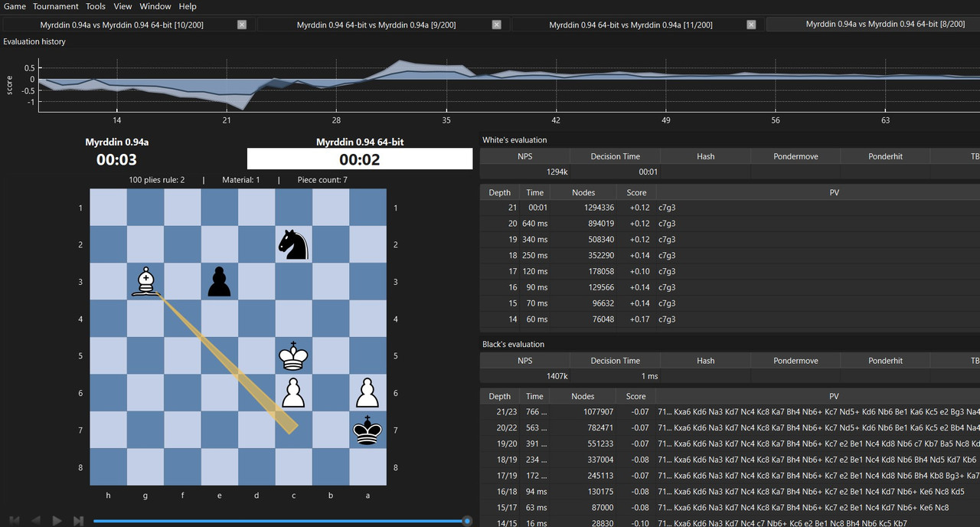
Task: Jump to last move button
Action: point(78,521)
